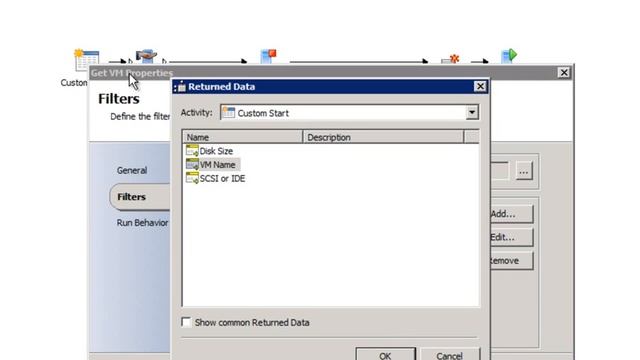This screenshot has width=640, height=360.
Task: Select the Get VM activity icon in runbook
Action: pyautogui.click(x=146, y=56)
